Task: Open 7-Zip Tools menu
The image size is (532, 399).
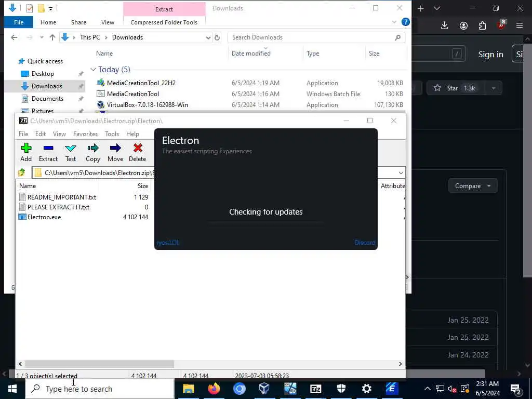Action: pos(112,134)
